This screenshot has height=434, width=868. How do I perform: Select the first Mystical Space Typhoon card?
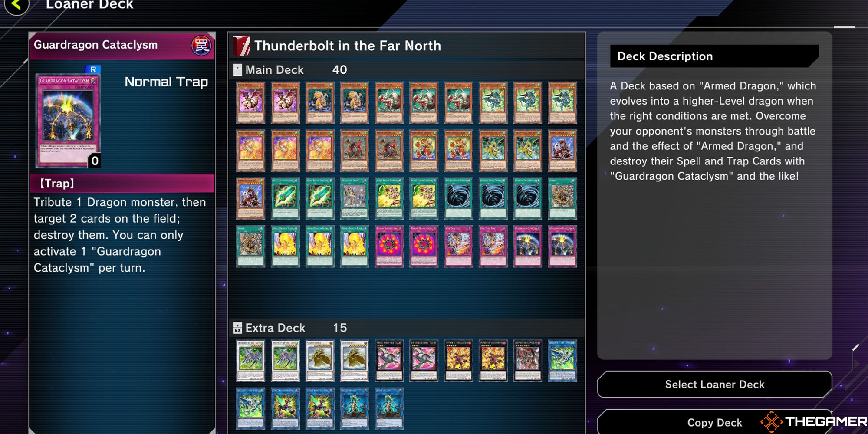458,198
